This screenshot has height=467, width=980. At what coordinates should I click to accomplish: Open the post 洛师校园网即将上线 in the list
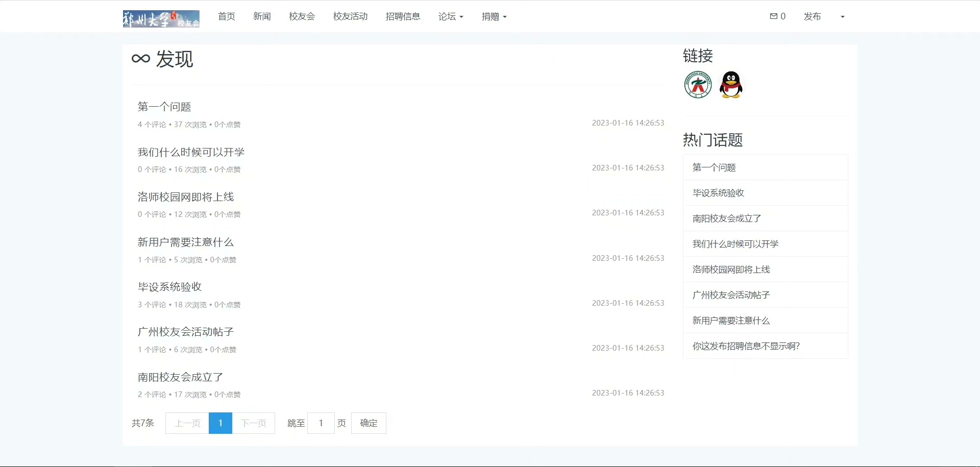point(186,197)
